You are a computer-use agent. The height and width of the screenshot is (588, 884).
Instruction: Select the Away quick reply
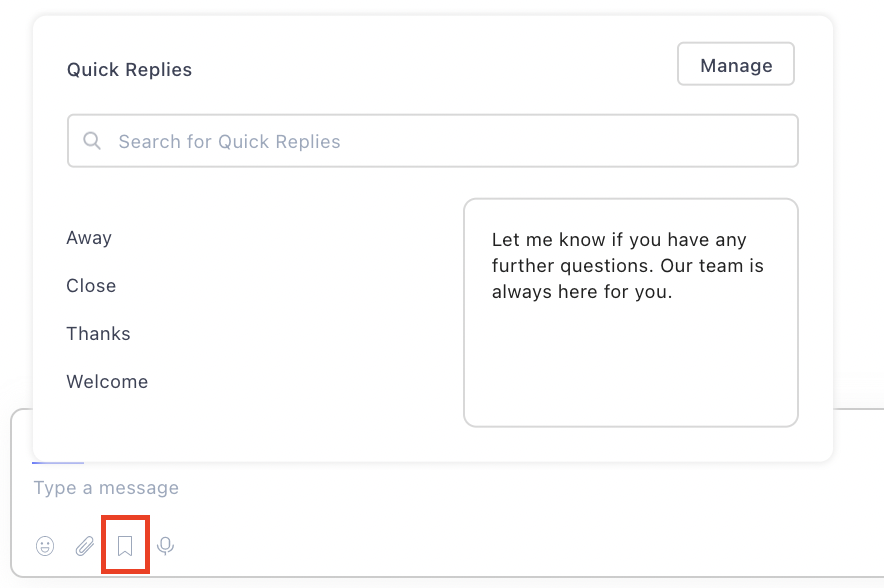point(89,238)
